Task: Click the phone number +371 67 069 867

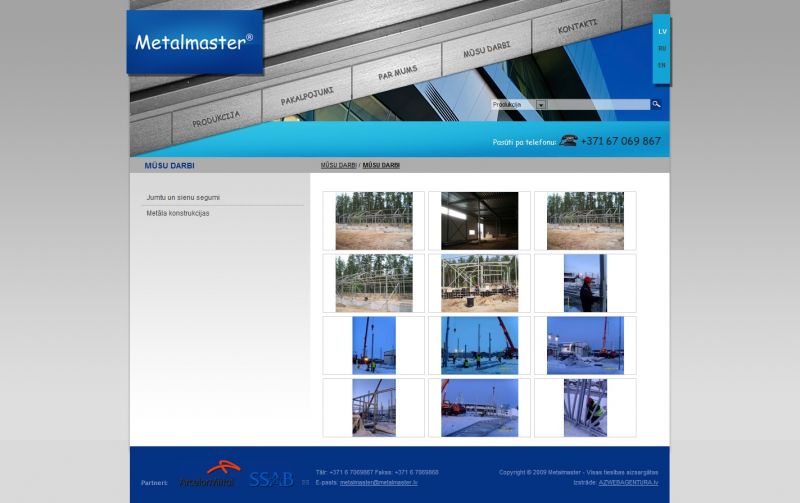Action: click(x=621, y=141)
